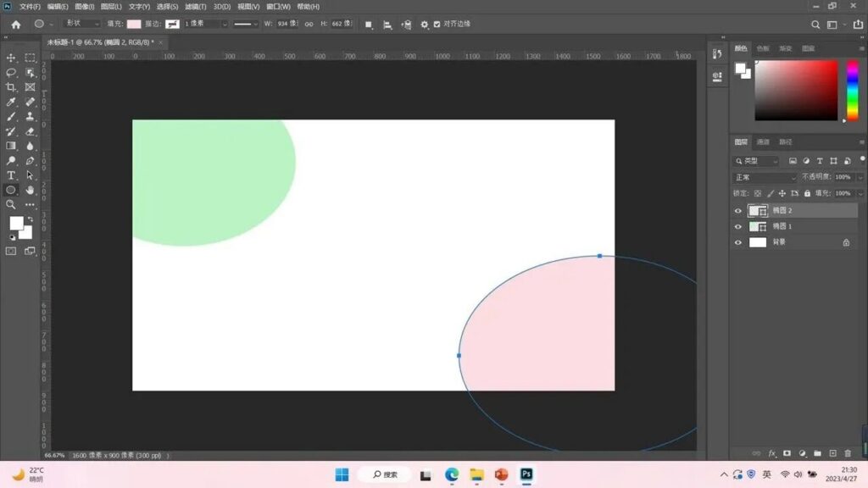Select the Crop tool

11,87
